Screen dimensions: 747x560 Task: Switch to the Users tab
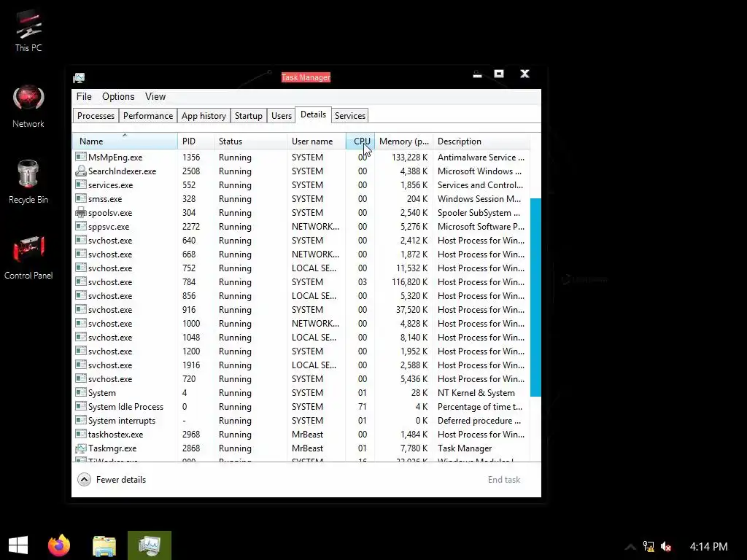point(281,116)
